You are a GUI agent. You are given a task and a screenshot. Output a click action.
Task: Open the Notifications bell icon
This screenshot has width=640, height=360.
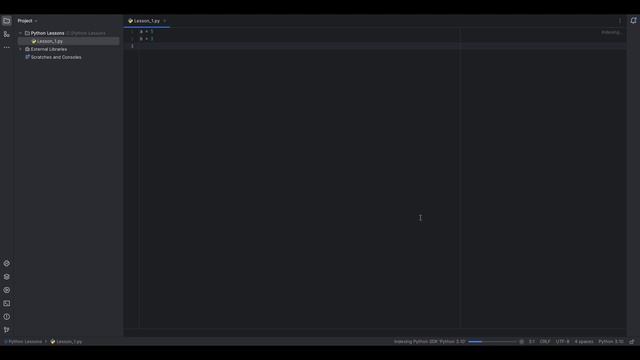pos(633,20)
